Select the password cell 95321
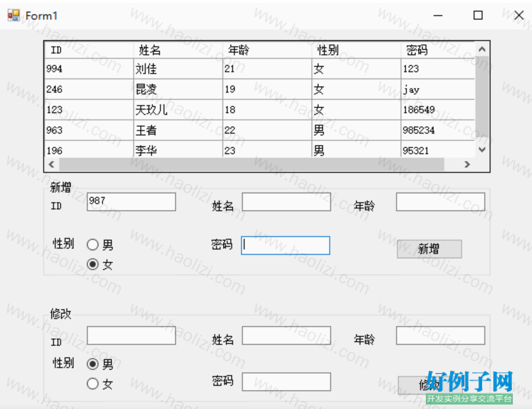Screen dimensions: 532x409 point(438,149)
